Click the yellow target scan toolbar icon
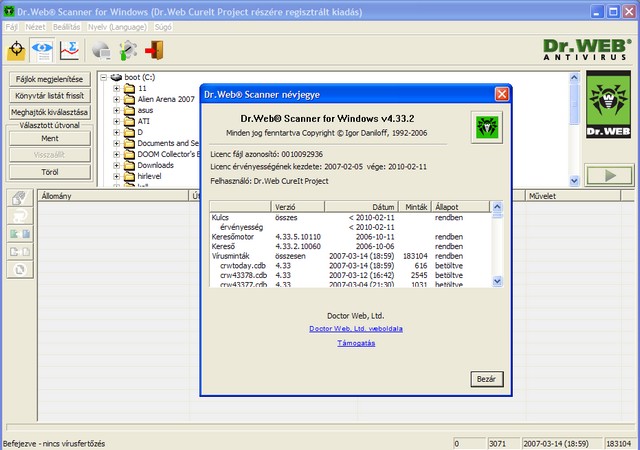640x450 pixels. coord(16,50)
